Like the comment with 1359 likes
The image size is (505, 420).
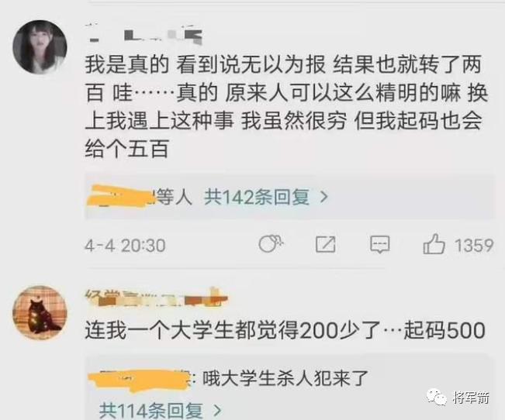point(434,244)
